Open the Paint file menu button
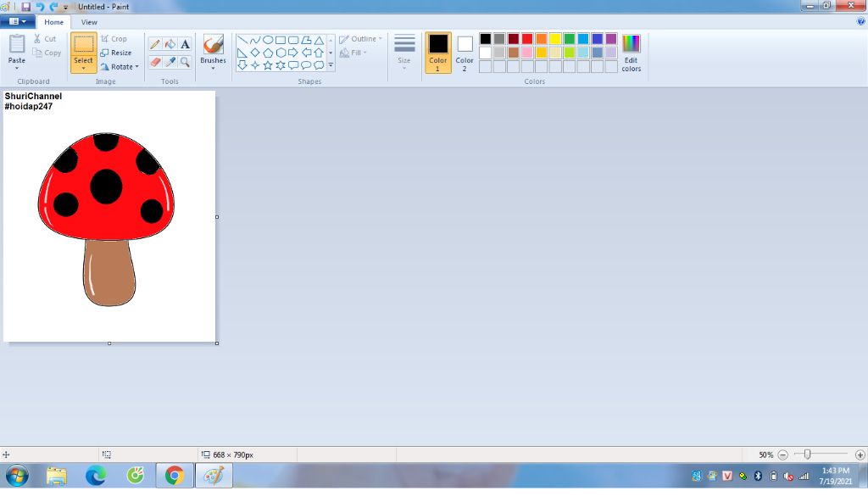The image size is (868, 502). tap(18, 21)
